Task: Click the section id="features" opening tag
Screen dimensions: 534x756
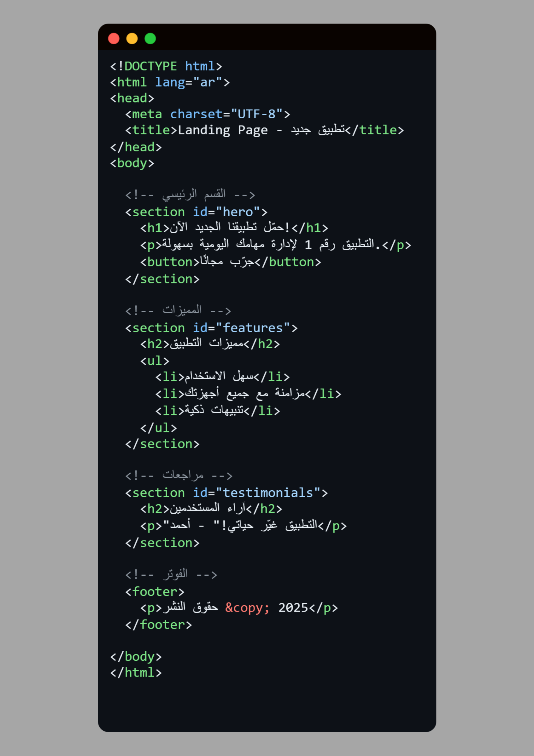Action: pyautogui.click(x=211, y=328)
